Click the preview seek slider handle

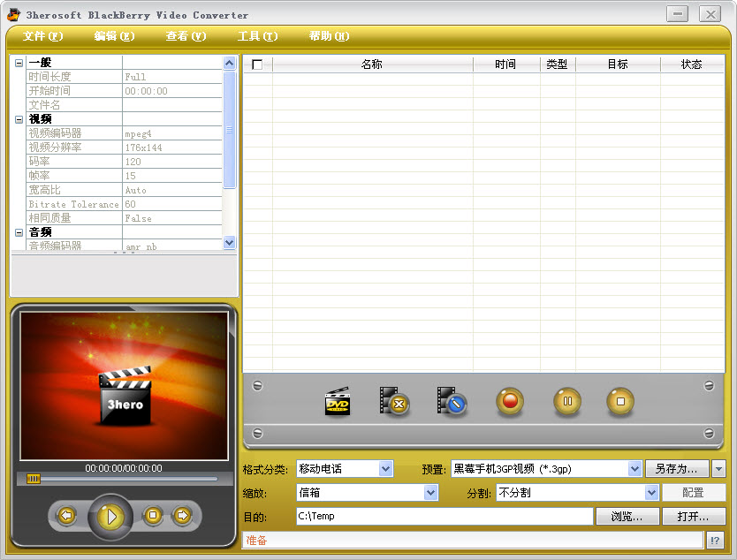33,479
